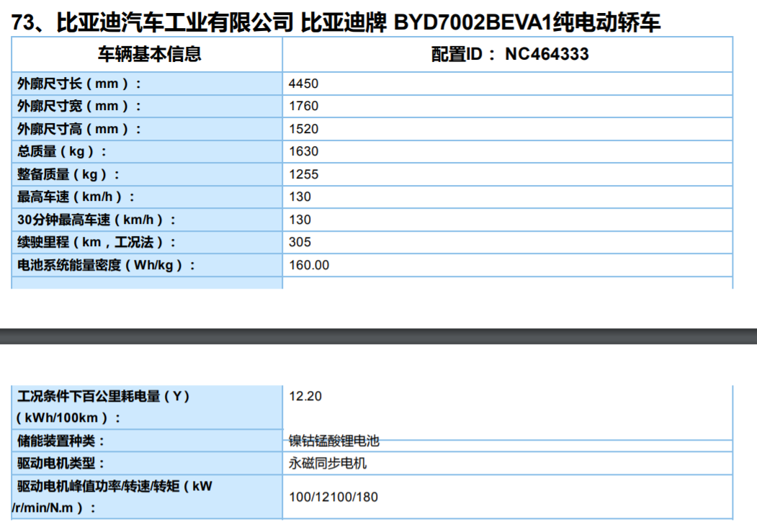Screen dimensions: 757x532
Task: Click the range value '305'
Action: (x=300, y=242)
